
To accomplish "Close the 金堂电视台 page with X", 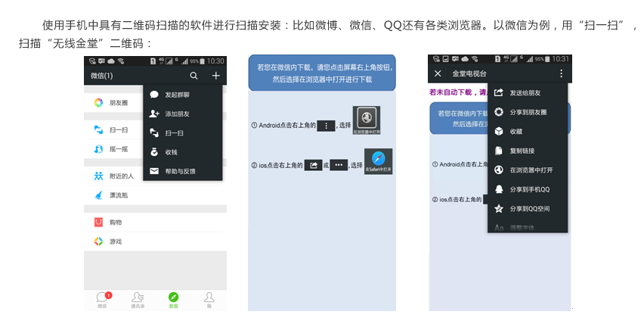I will tap(438, 73).
